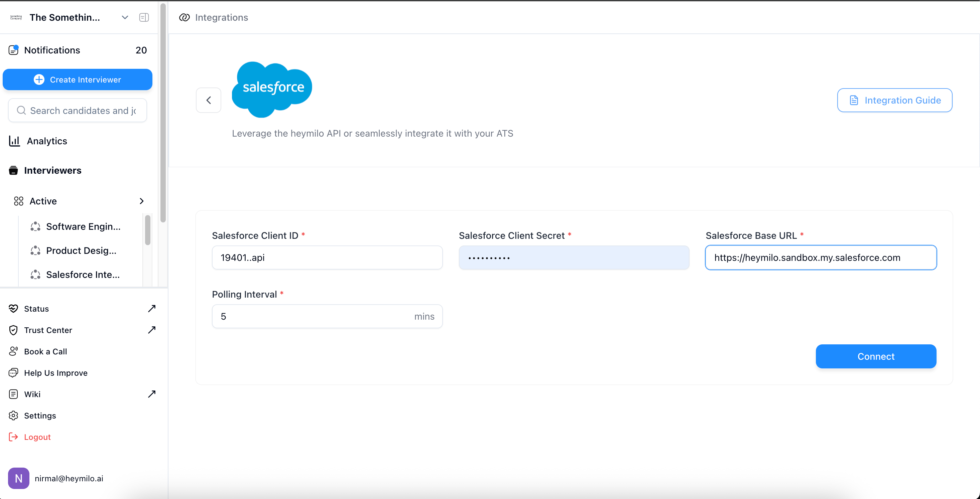Click the Salesforce Client ID field
The image size is (980, 499).
(x=327, y=257)
